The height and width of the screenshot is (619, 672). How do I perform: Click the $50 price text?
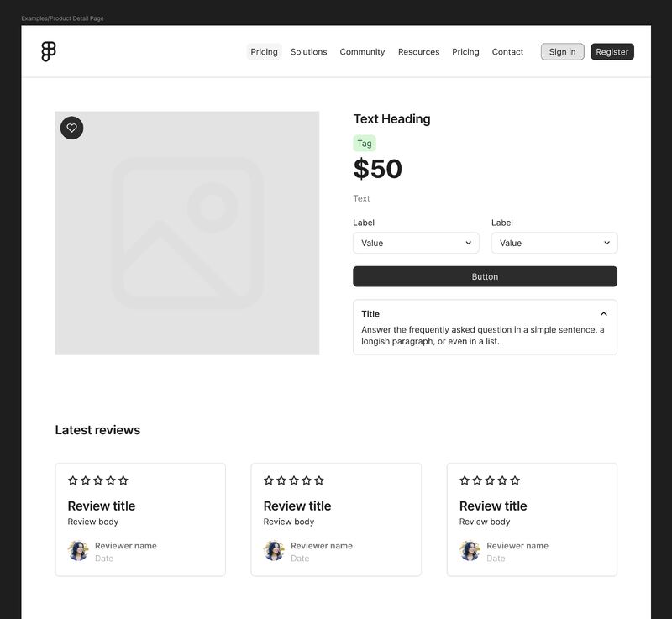coord(377,169)
